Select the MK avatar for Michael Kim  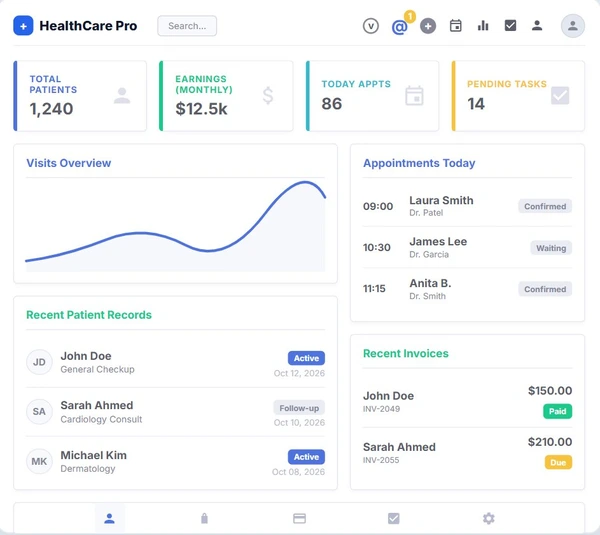click(x=39, y=461)
